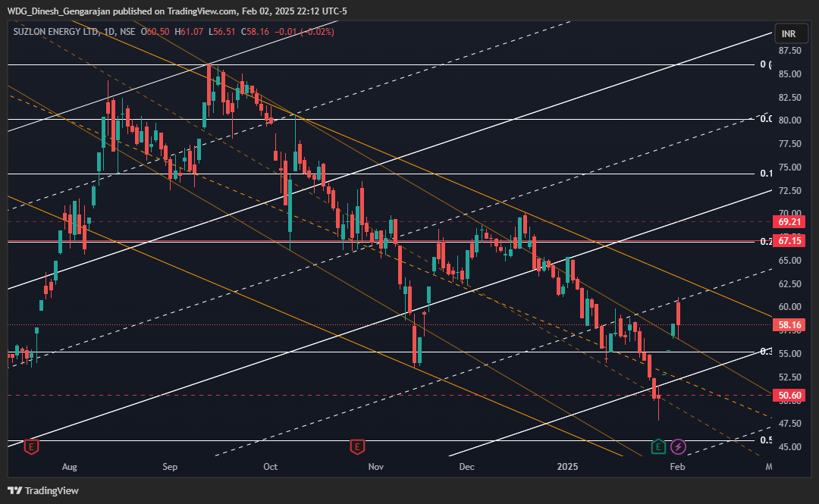Click the SUZLON ENERGY LTD symbol title
The height and width of the screenshot is (504, 819).
click(x=55, y=32)
